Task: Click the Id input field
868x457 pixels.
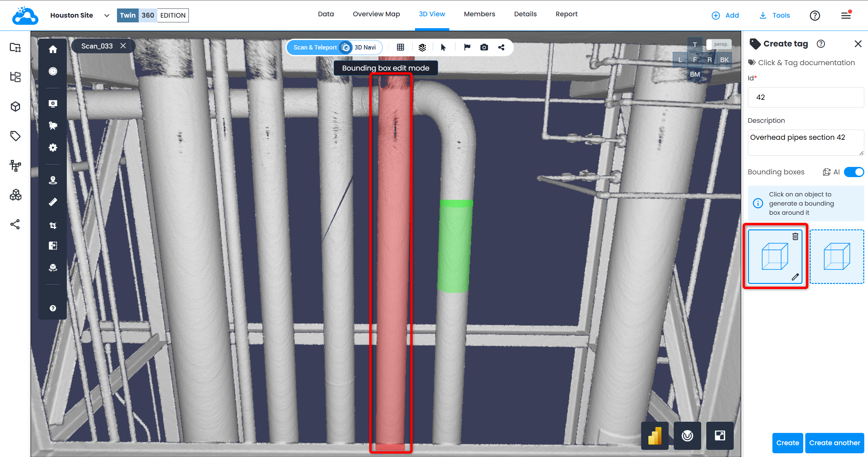Action: tap(806, 97)
